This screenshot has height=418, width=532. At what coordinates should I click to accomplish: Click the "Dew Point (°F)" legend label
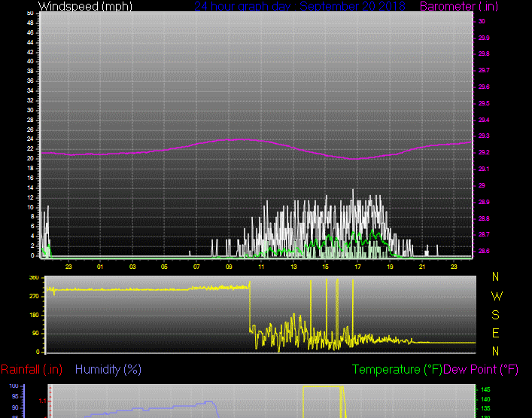pyautogui.click(x=481, y=369)
